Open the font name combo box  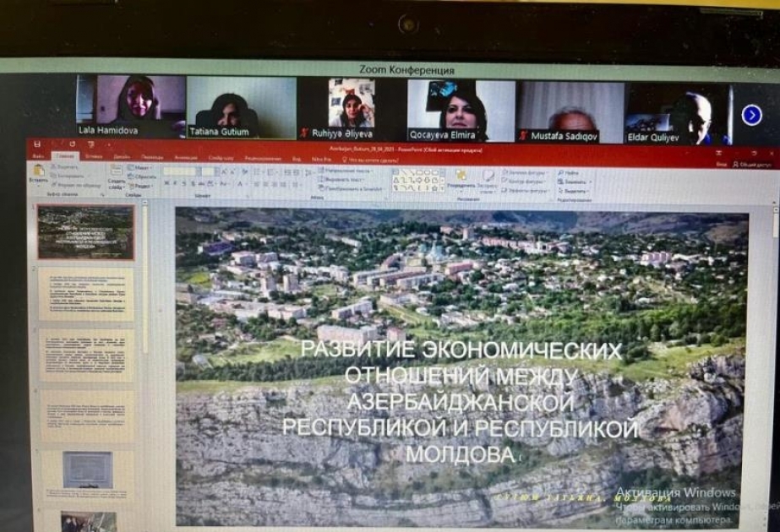click(x=182, y=171)
